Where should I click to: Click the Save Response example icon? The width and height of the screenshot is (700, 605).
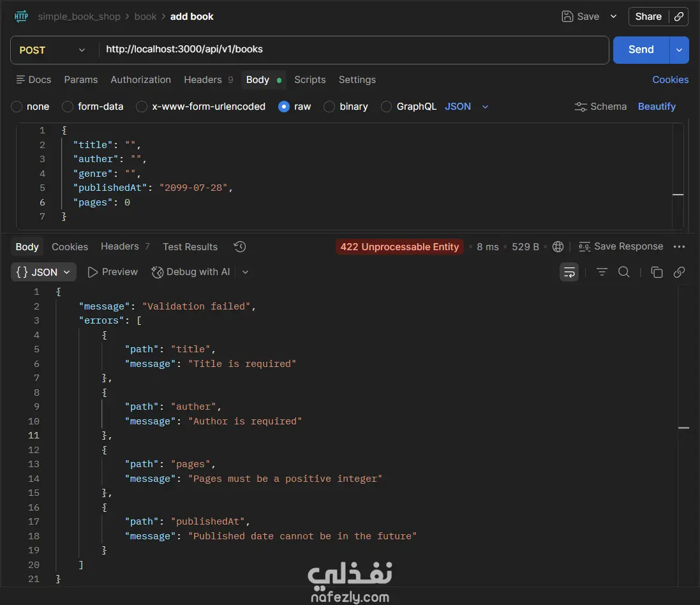pos(585,246)
